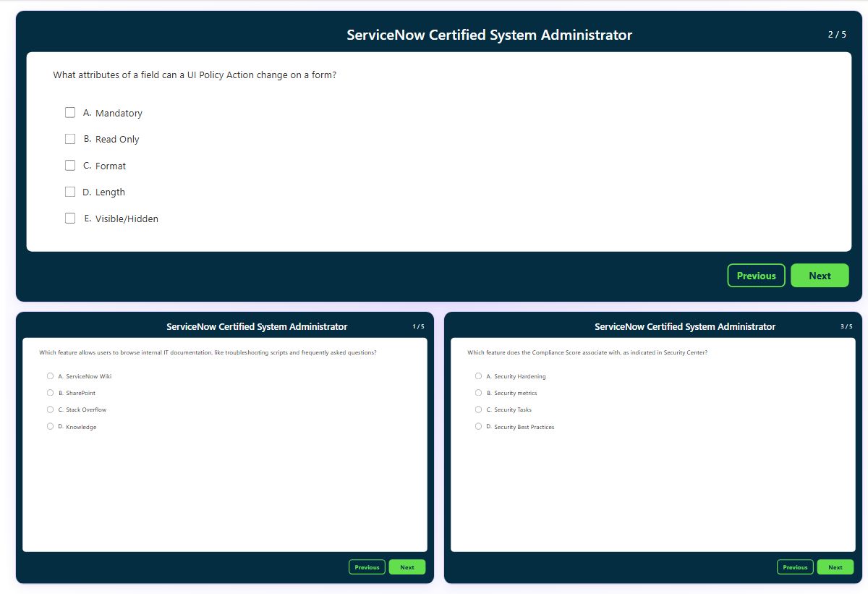Click Next in question 3/5 card
Image resolution: width=868 pixels, height=594 pixels.
835,567
